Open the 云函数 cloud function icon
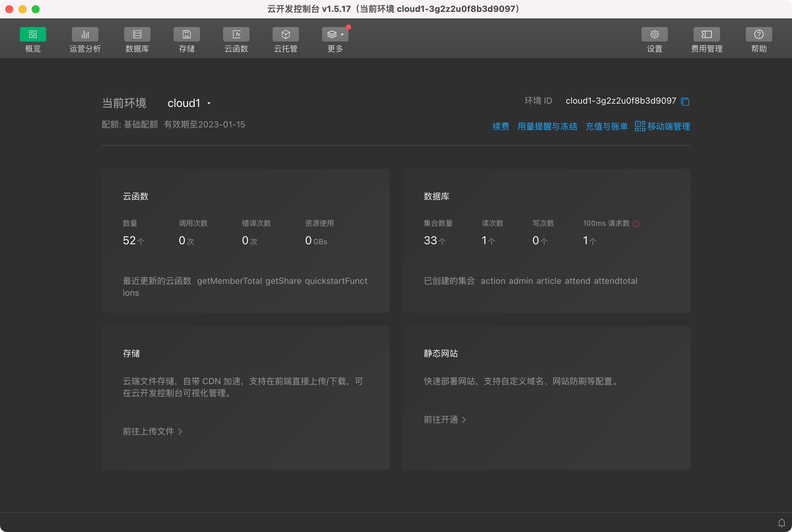Screen dimensions: 792x532 236,34
